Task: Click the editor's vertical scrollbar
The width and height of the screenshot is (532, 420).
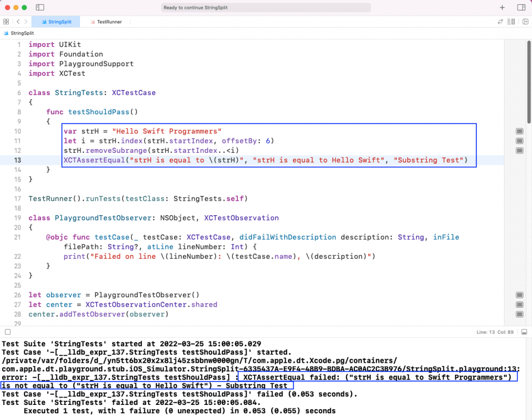Action: pyautogui.click(x=529, y=83)
